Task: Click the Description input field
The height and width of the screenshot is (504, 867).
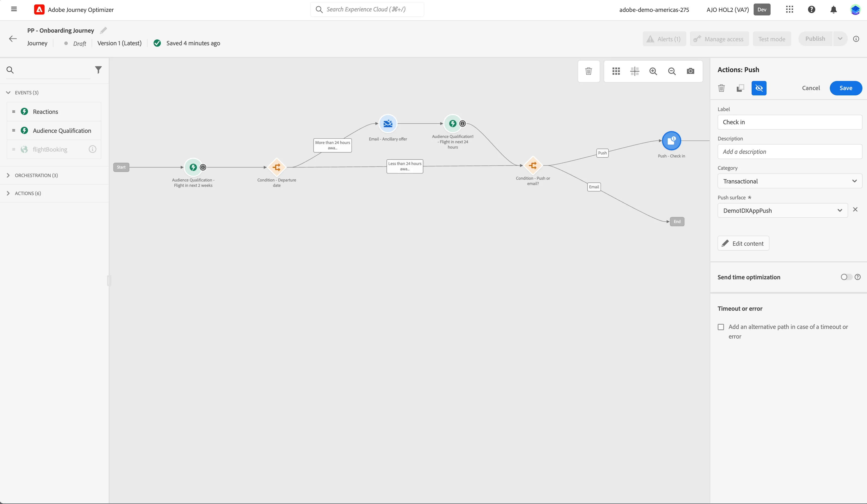Action: [790, 152]
